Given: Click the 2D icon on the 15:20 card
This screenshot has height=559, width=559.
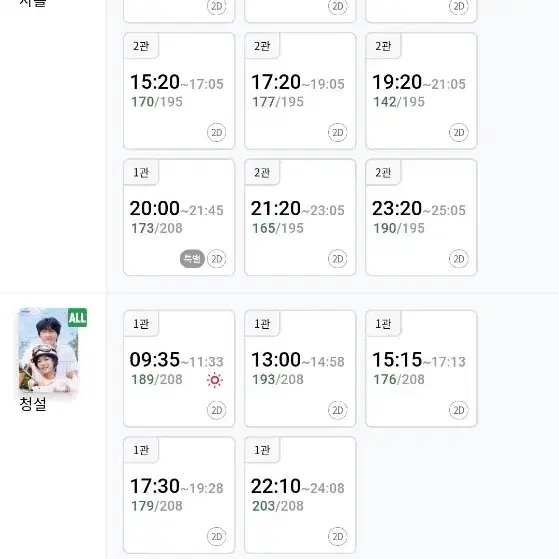Looking at the screenshot, I should click(216, 133).
